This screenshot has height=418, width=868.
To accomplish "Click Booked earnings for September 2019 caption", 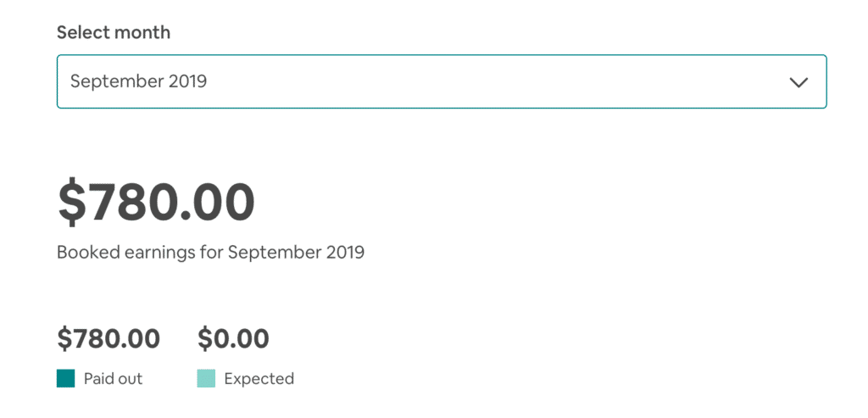I will pos(210,253).
